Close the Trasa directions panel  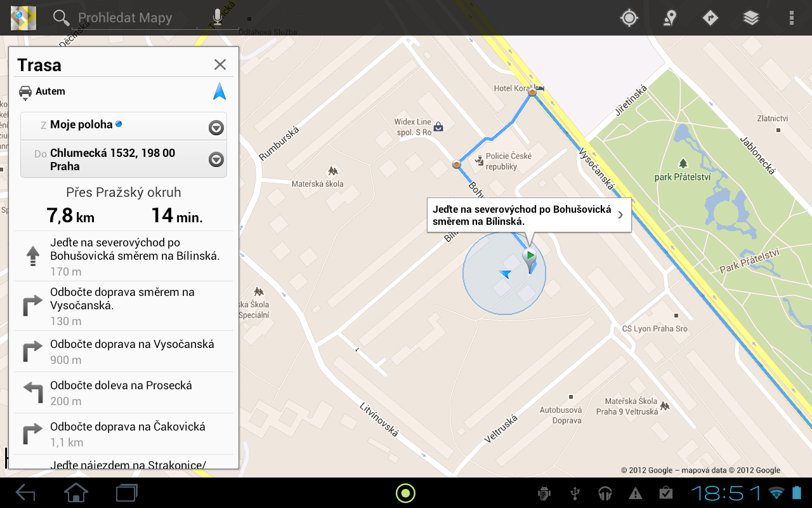tap(220, 64)
